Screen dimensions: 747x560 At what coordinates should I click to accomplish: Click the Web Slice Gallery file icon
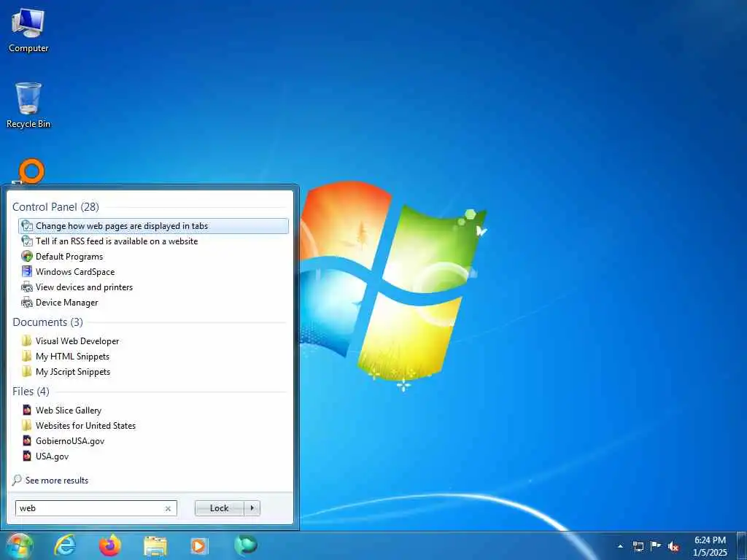point(27,410)
